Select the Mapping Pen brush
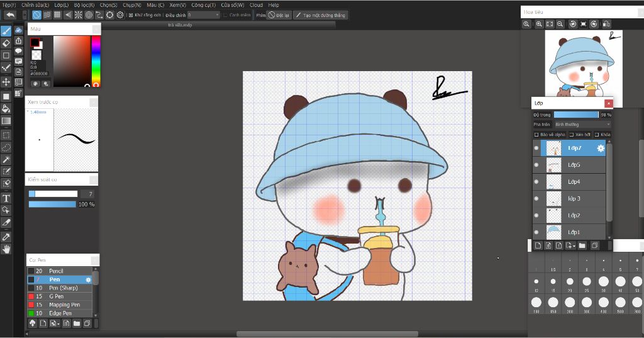Screen dimensions: 644x338 click(x=60, y=305)
